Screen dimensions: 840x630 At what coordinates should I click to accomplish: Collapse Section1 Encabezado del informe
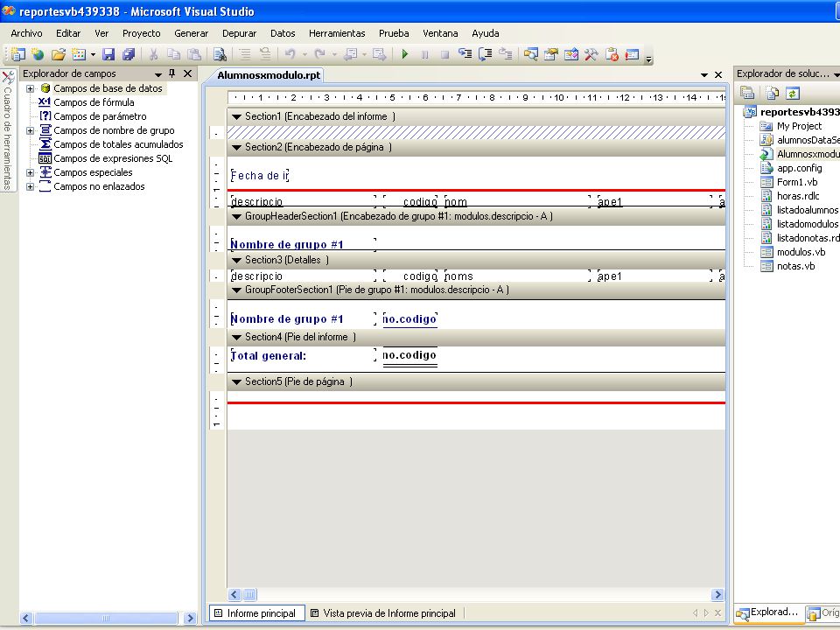237,116
